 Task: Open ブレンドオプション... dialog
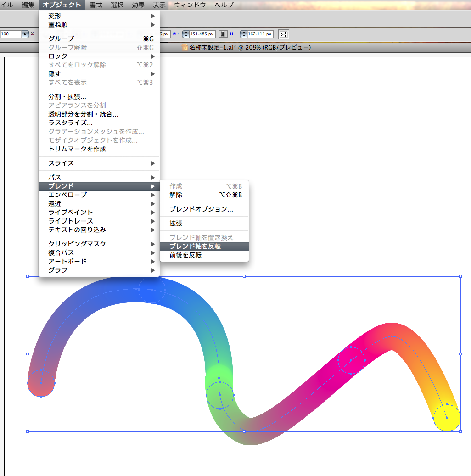pos(204,209)
